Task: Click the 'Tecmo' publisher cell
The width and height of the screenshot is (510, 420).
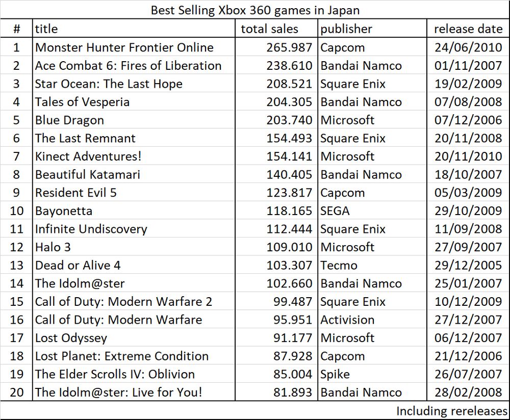Action: (x=372, y=266)
